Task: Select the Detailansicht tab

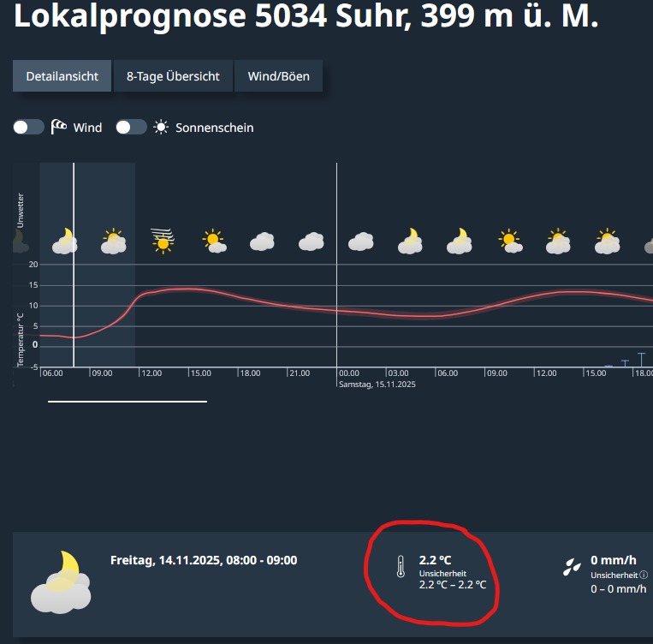Action: point(62,76)
